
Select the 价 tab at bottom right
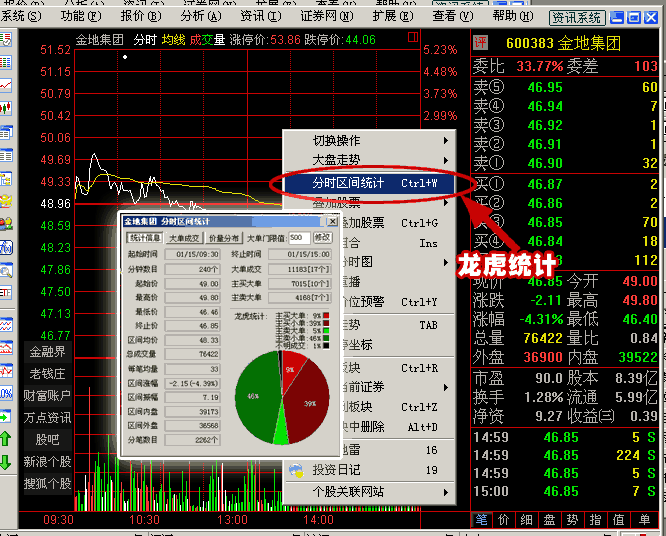(504, 519)
